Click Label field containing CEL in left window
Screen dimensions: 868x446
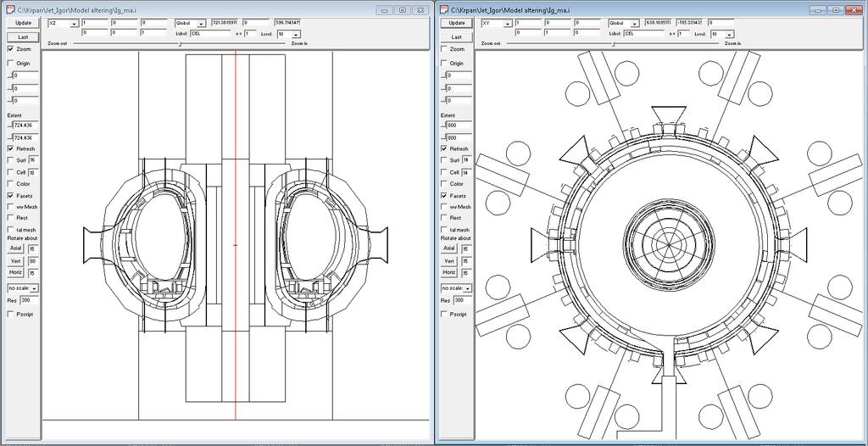(x=210, y=33)
